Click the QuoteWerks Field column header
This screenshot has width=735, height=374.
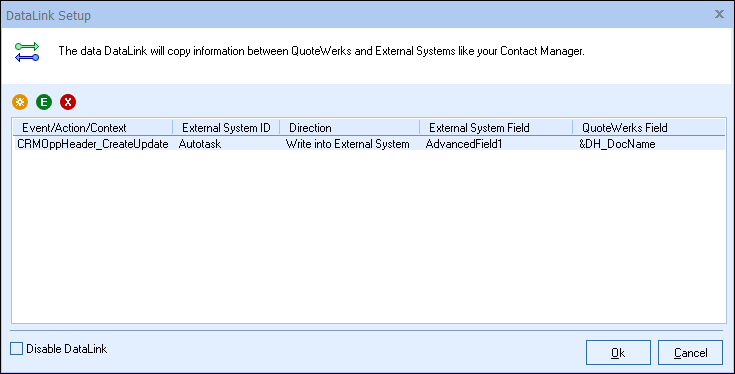click(x=649, y=127)
